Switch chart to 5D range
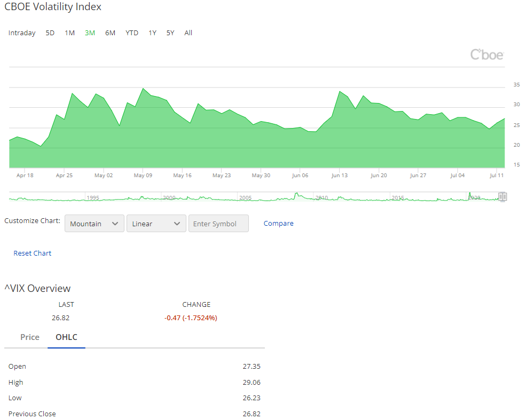The height and width of the screenshot is (420, 526). tap(50, 33)
